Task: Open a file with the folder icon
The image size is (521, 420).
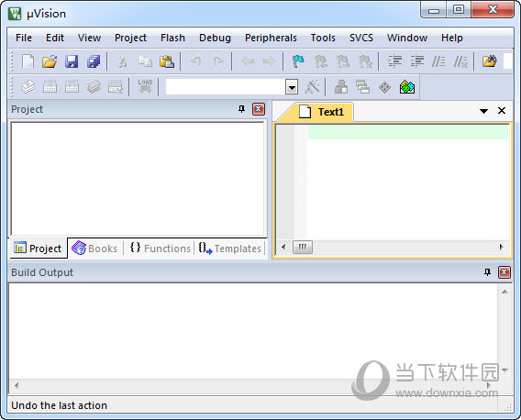Action: [50, 61]
